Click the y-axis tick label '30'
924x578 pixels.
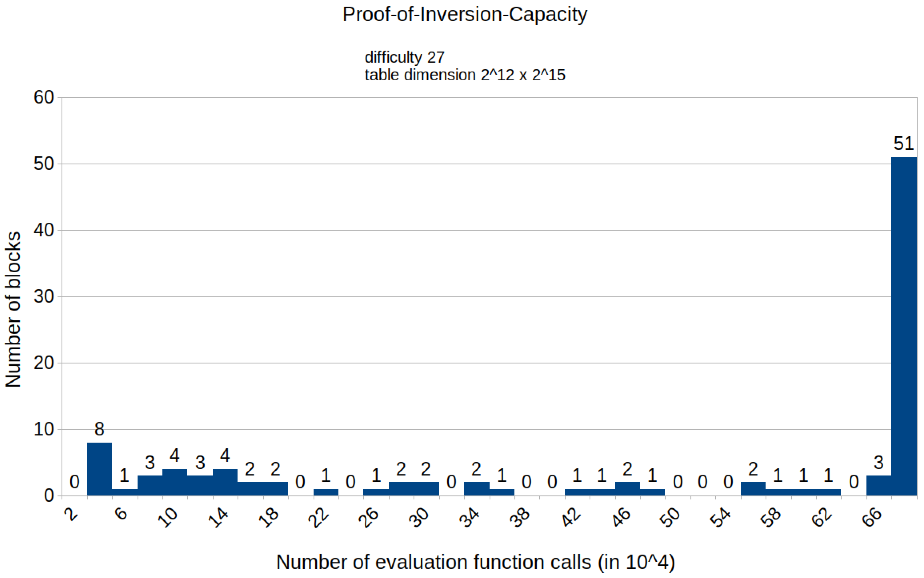[x=44, y=296]
